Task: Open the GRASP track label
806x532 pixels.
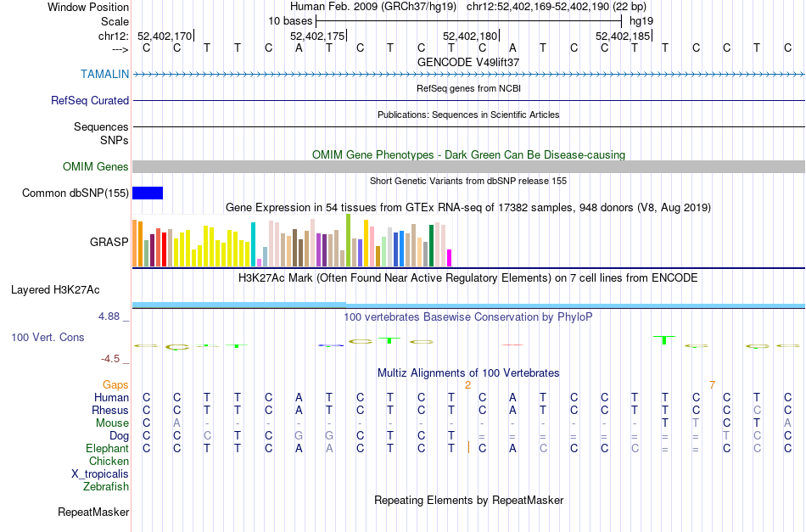Action: 109,242
